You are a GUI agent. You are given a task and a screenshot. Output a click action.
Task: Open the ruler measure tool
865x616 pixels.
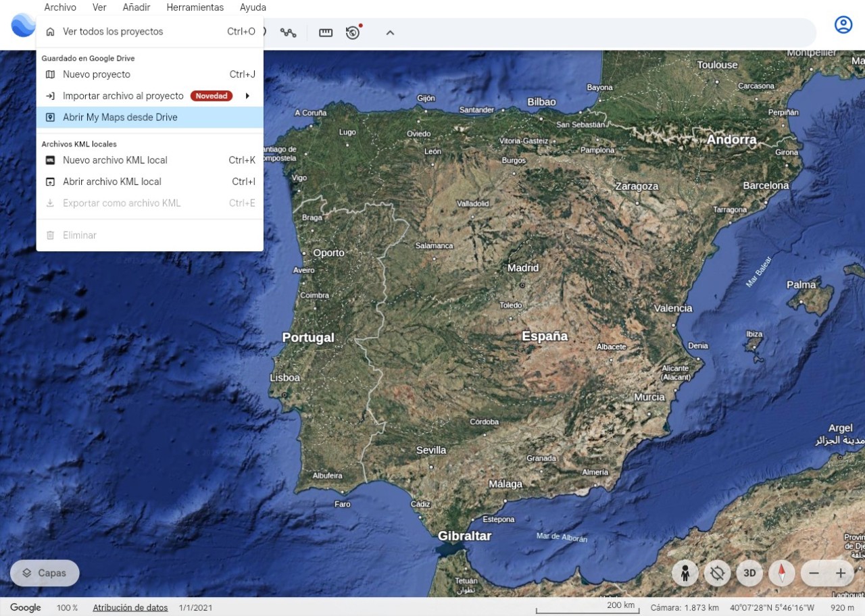point(326,32)
